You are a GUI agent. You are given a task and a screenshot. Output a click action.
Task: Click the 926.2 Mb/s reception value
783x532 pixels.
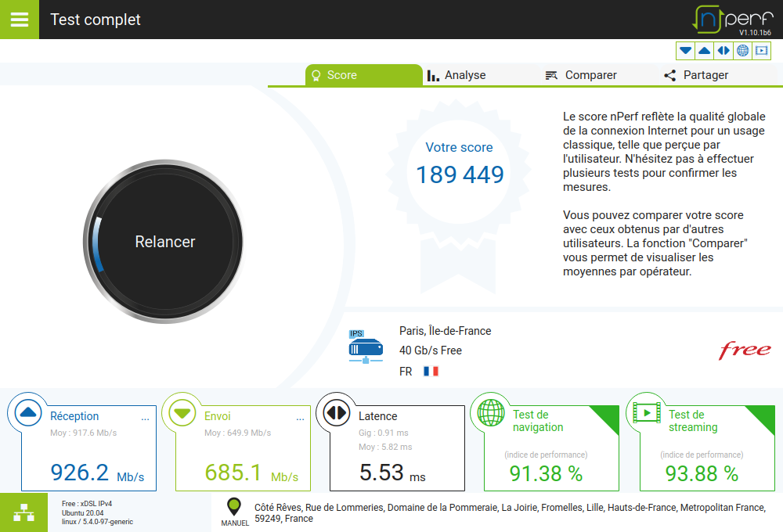[x=97, y=473]
